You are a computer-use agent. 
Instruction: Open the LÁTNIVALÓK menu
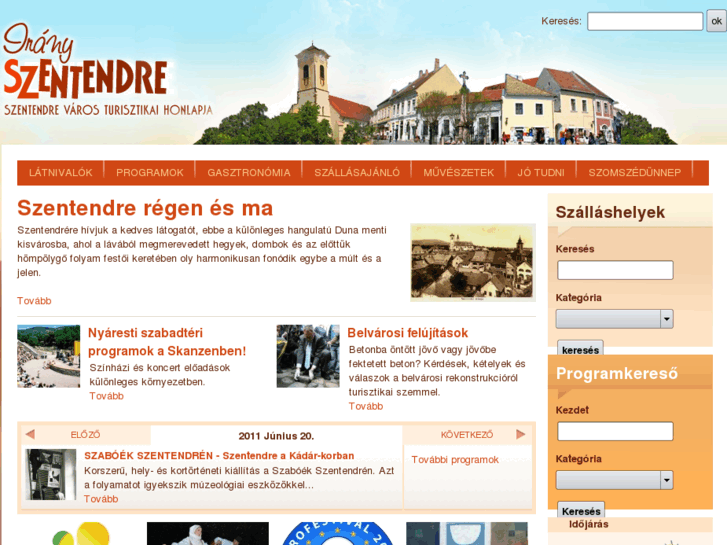tap(61, 173)
